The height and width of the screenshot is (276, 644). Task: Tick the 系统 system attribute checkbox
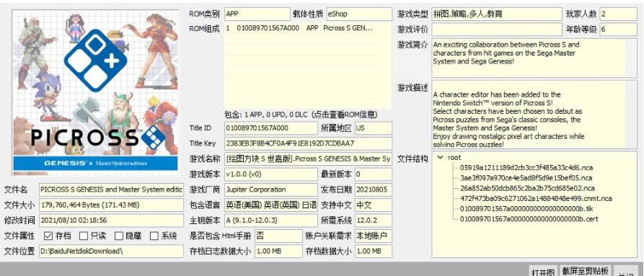pos(154,236)
